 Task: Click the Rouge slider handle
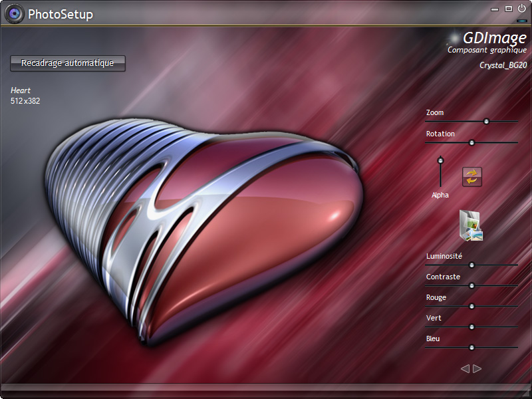click(471, 307)
